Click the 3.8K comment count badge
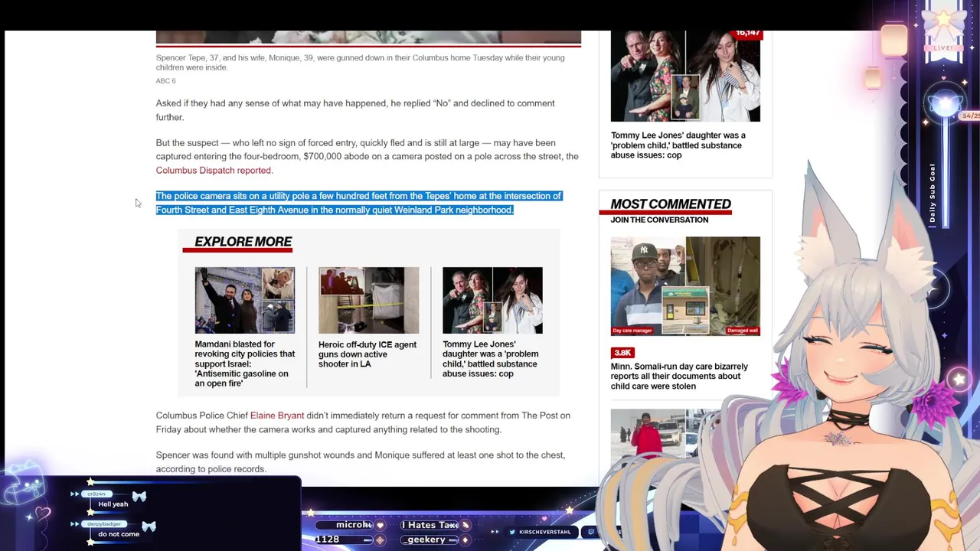 tap(622, 353)
